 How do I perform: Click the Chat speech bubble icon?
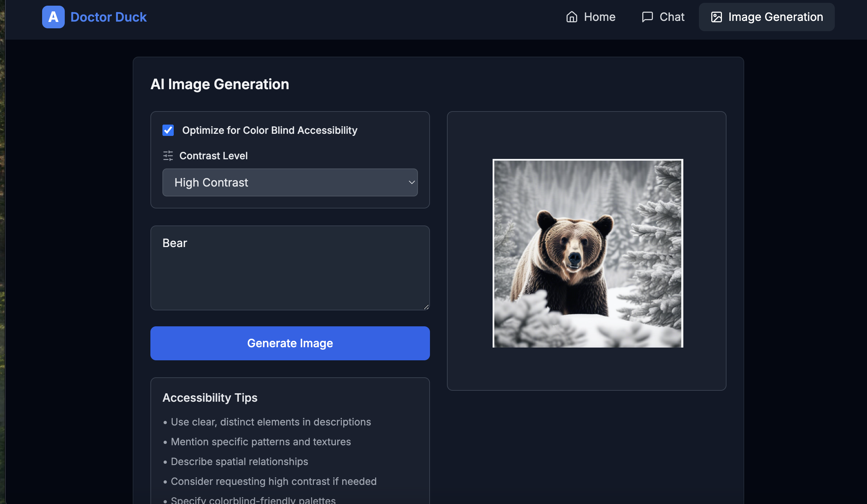point(647,17)
